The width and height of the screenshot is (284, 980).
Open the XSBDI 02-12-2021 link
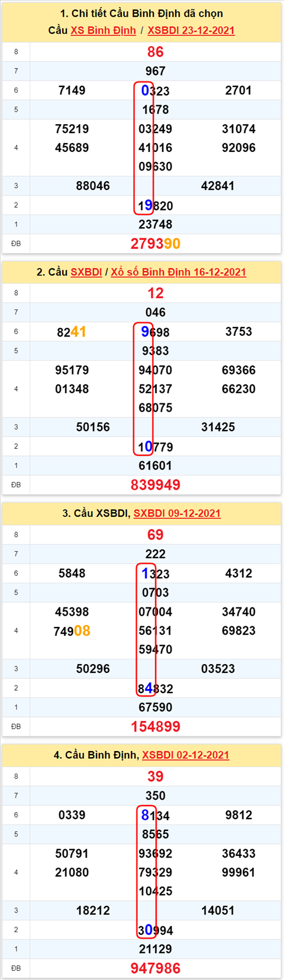pyautogui.click(x=185, y=755)
